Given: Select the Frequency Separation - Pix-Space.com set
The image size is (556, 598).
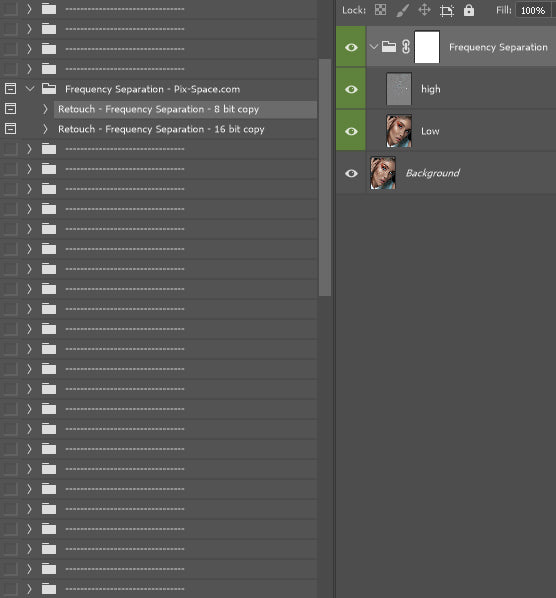Looking at the screenshot, I should click(x=153, y=89).
